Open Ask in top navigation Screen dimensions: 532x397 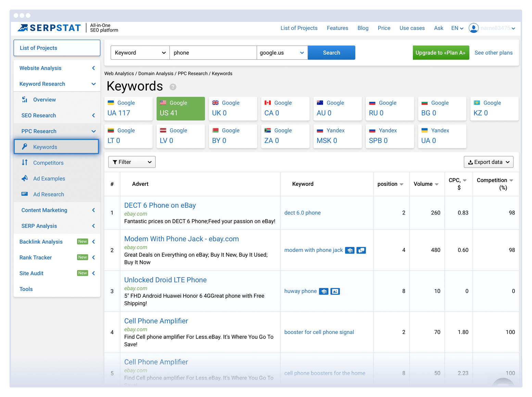[439, 28]
